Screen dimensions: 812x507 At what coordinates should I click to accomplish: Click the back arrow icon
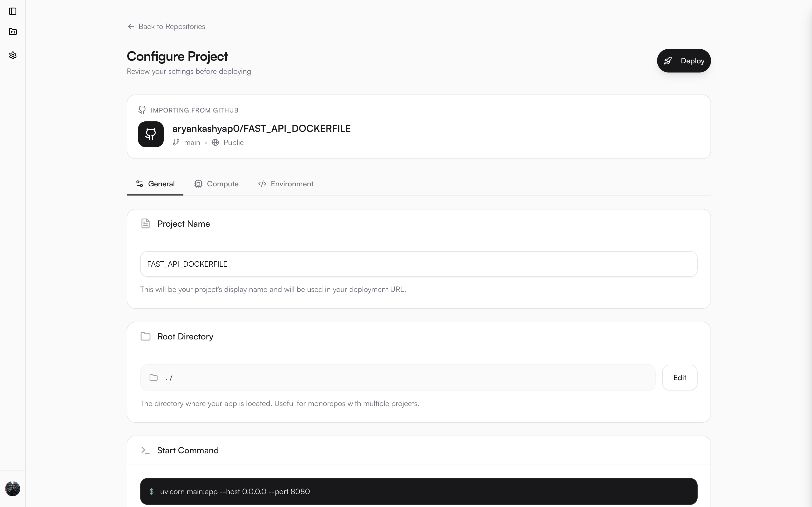point(131,27)
